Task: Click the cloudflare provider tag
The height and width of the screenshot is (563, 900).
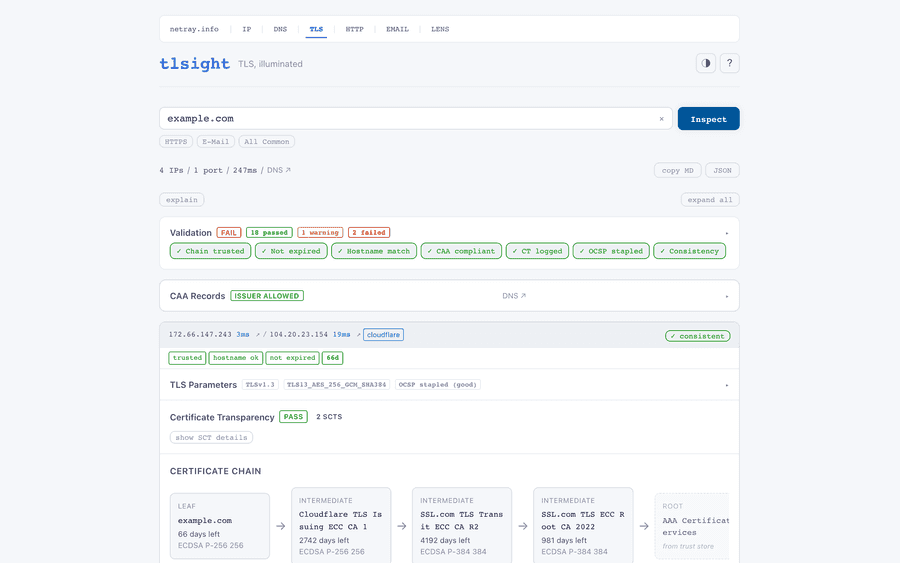Action: pos(383,335)
